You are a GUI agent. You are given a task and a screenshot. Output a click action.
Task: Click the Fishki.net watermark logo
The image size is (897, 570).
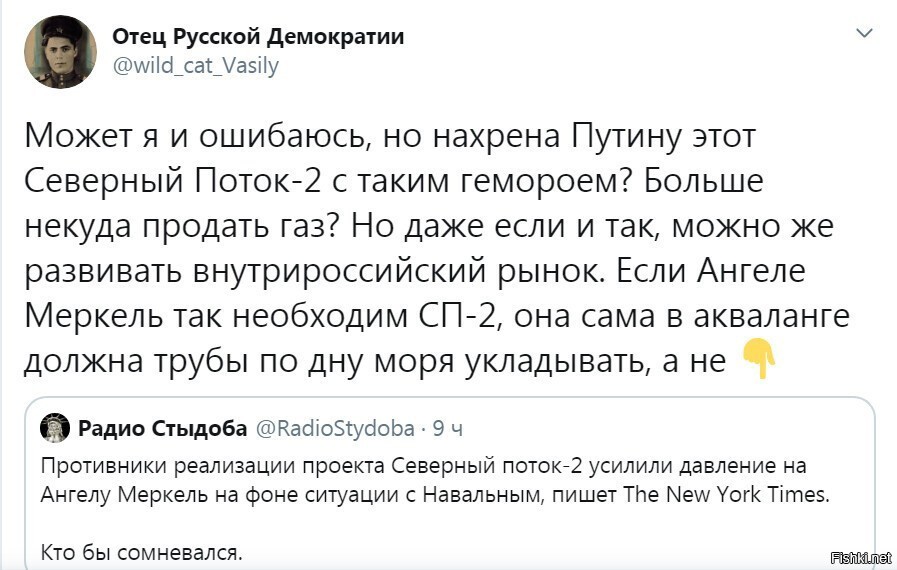point(860,557)
